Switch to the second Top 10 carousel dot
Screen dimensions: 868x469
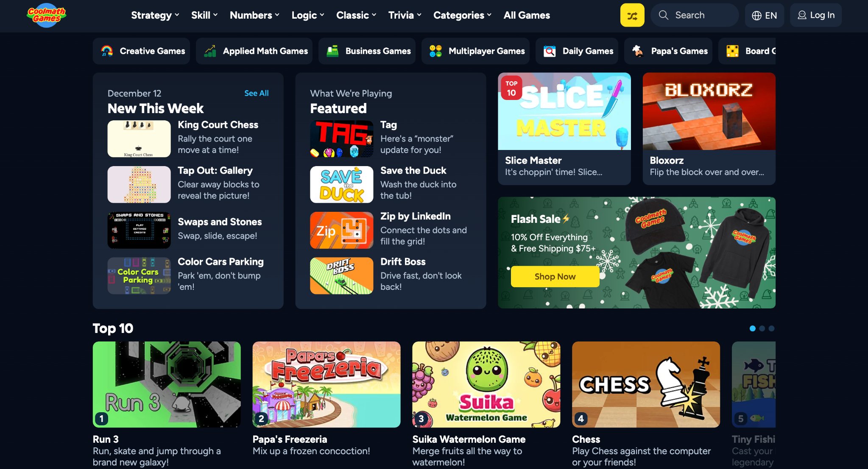(x=762, y=328)
